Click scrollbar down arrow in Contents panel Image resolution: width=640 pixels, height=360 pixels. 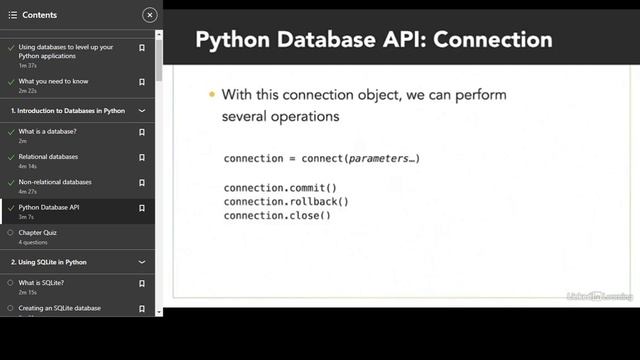point(159,313)
